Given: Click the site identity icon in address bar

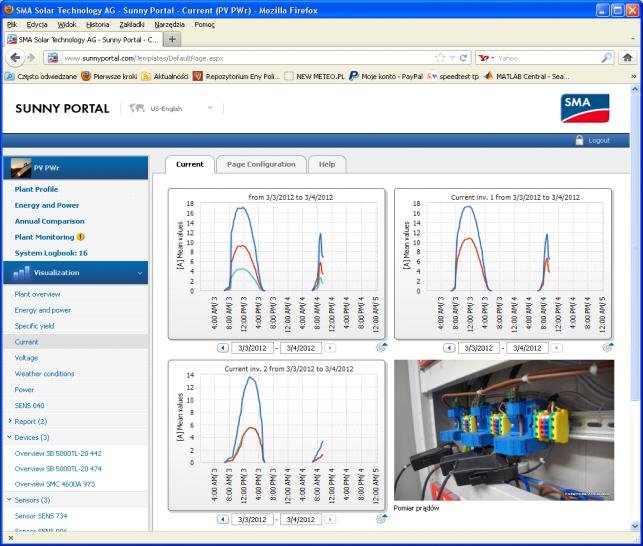Looking at the screenshot, I should pyautogui.click(x=53, y=58).
